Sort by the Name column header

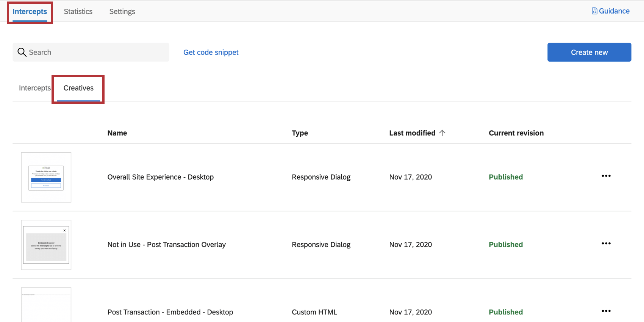117,133
